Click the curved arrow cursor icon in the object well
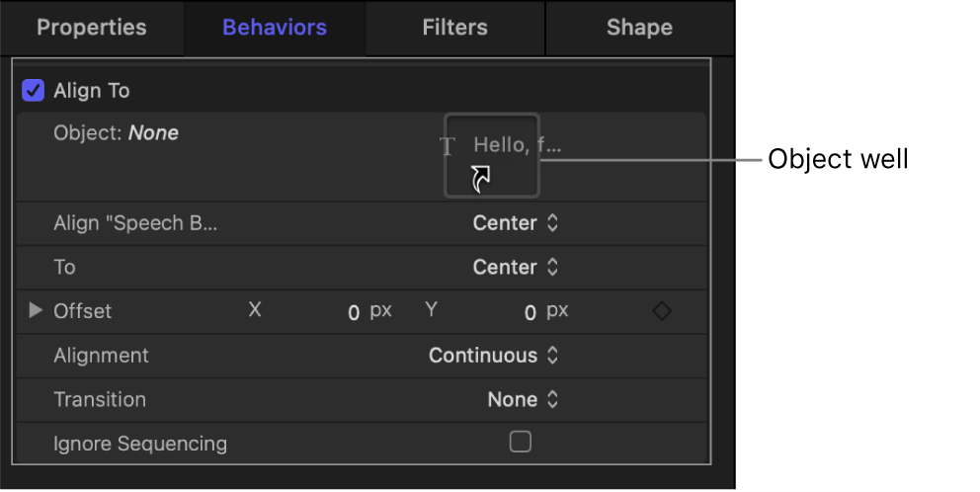 pyautogui.click(x=481, y=178)
